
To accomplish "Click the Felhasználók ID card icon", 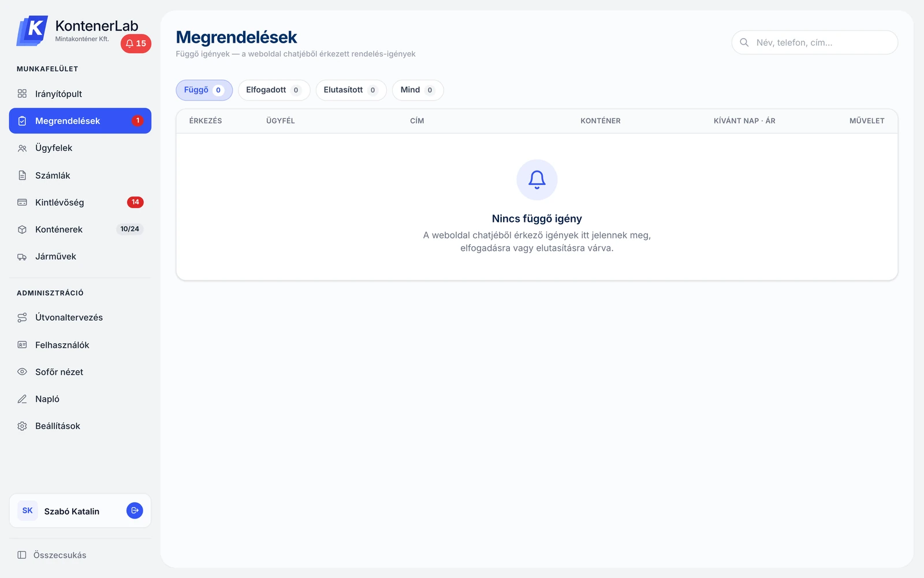I will tap(22, 345).
